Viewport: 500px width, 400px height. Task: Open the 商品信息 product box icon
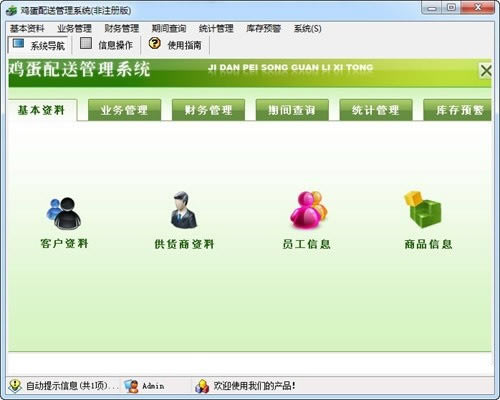tap(423, 209)
